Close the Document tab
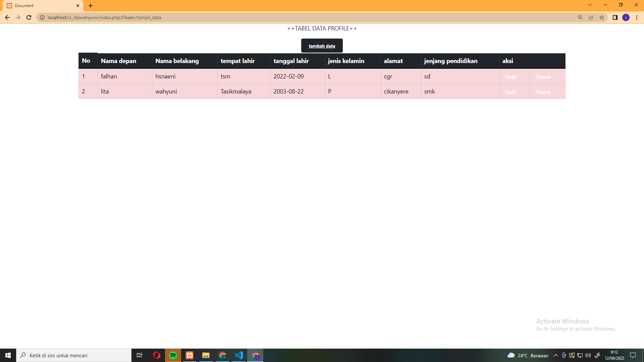This screenshot has height=362, width=644. point(78,6)
